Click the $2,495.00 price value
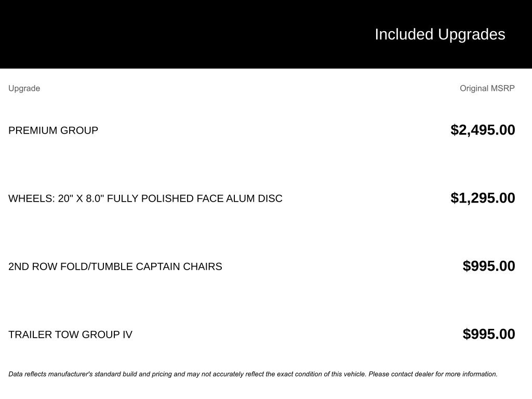This screenshot has width=532, height=399. (483, 130)
